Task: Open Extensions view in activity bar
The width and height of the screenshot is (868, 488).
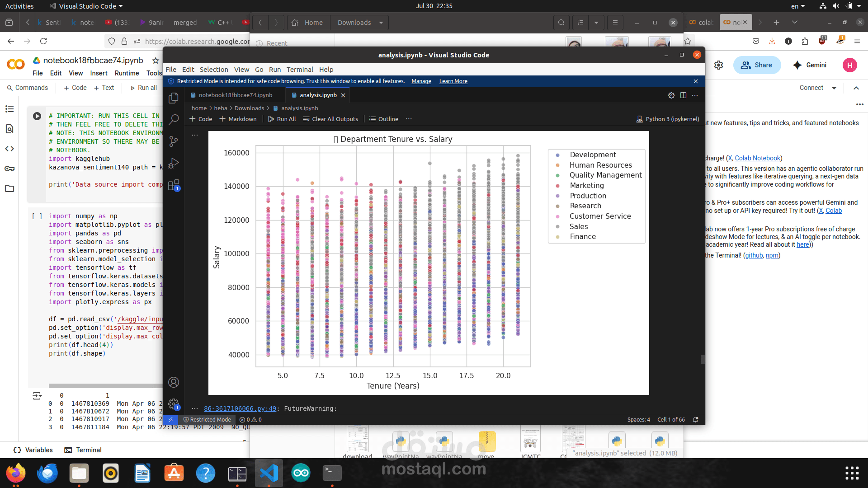Action: (x=174, y=185)
